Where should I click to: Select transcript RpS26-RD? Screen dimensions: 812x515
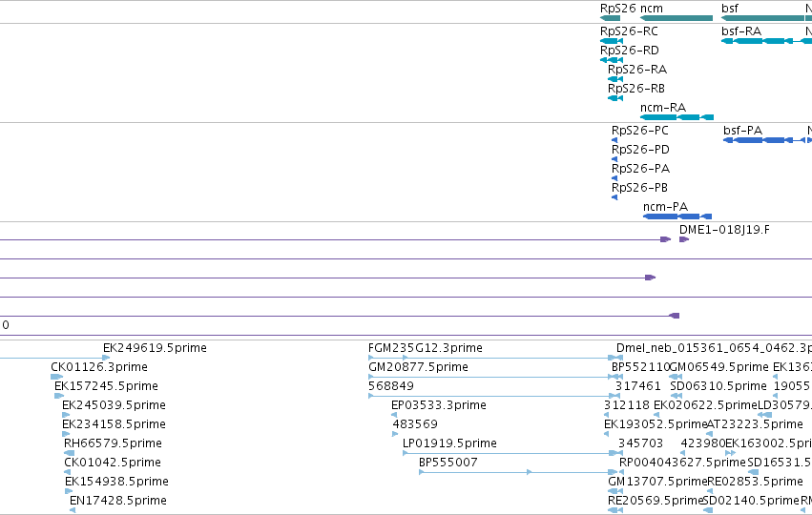point(629,51)
